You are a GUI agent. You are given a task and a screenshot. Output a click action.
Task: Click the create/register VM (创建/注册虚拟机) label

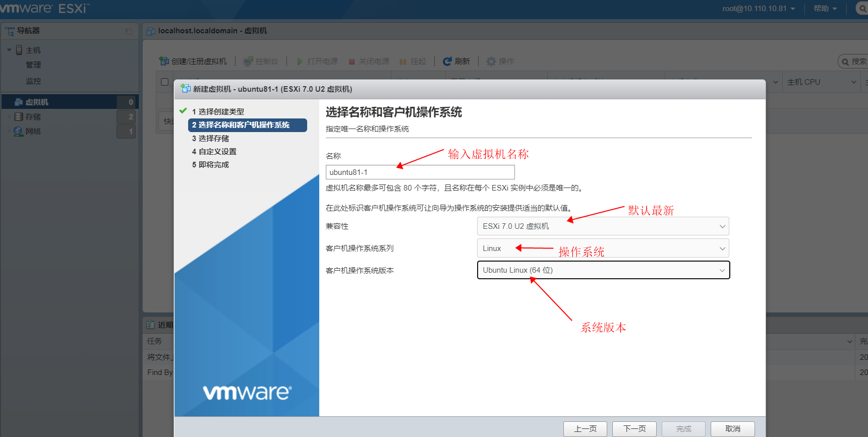(x=199, y=61)
